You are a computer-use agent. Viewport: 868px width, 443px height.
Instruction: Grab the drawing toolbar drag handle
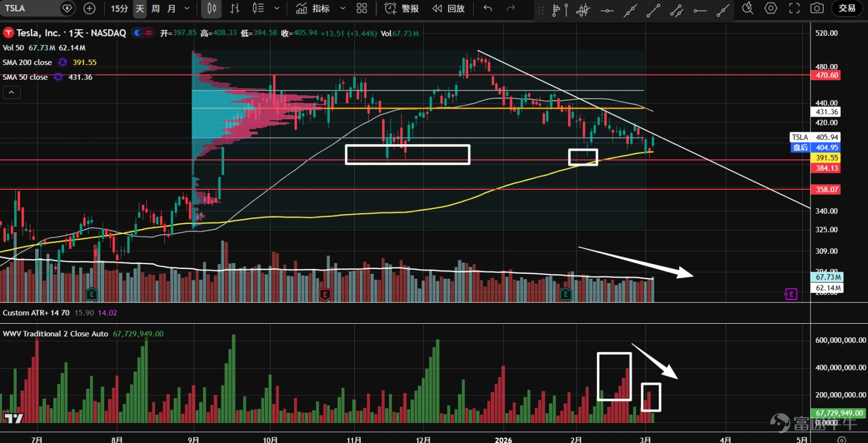[x=541, y=10]
